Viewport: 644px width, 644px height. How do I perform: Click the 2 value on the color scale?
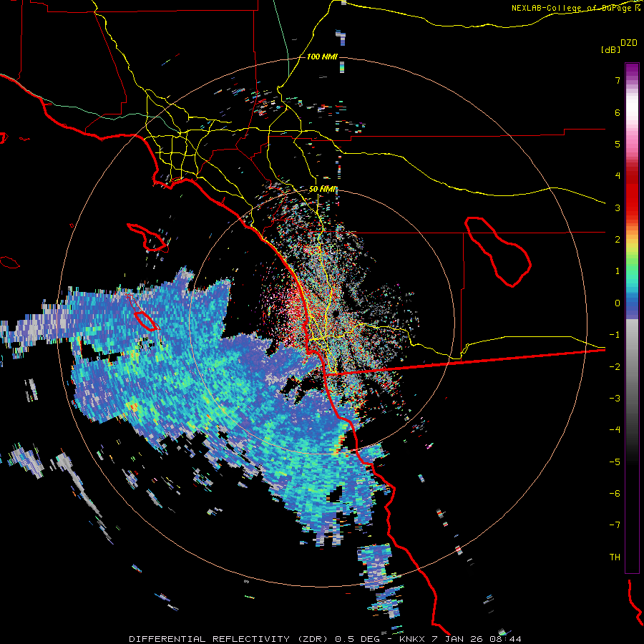(618, 240)
